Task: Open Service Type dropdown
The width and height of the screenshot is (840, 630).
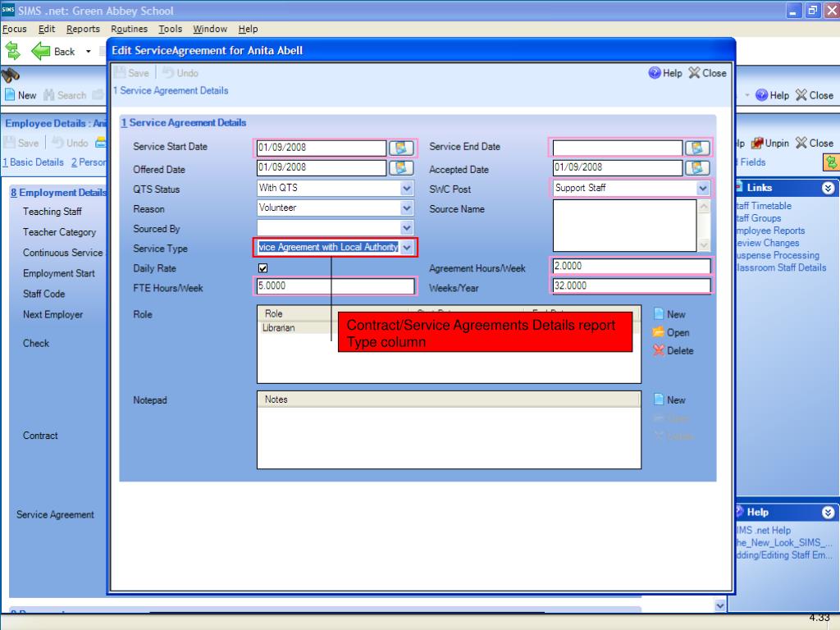Action: [x=407, y=248]
